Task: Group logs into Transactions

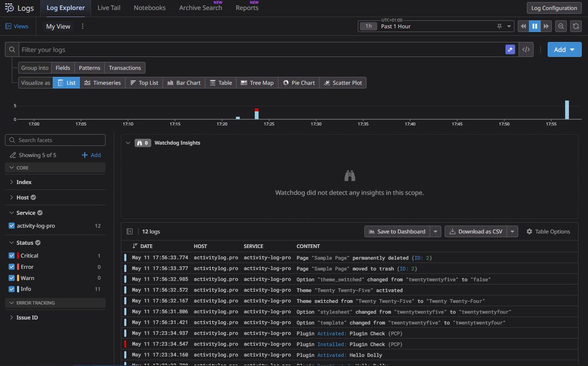Action: click(125, 68)
